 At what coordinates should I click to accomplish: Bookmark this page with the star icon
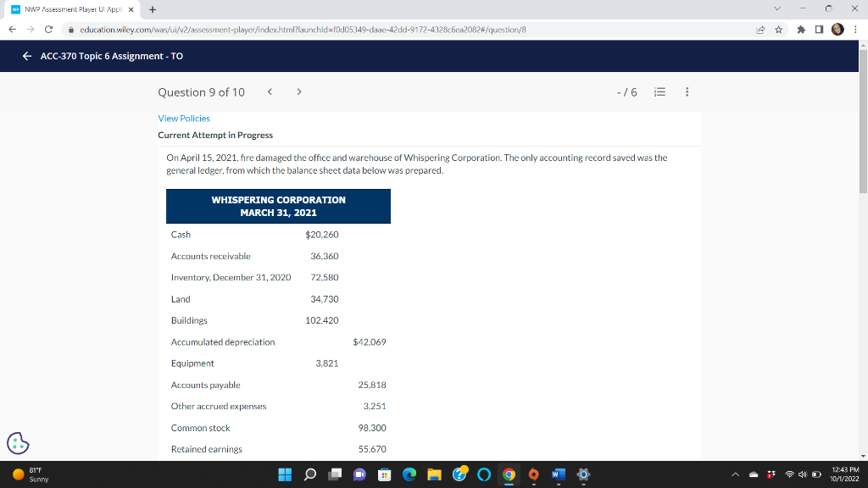778,30
